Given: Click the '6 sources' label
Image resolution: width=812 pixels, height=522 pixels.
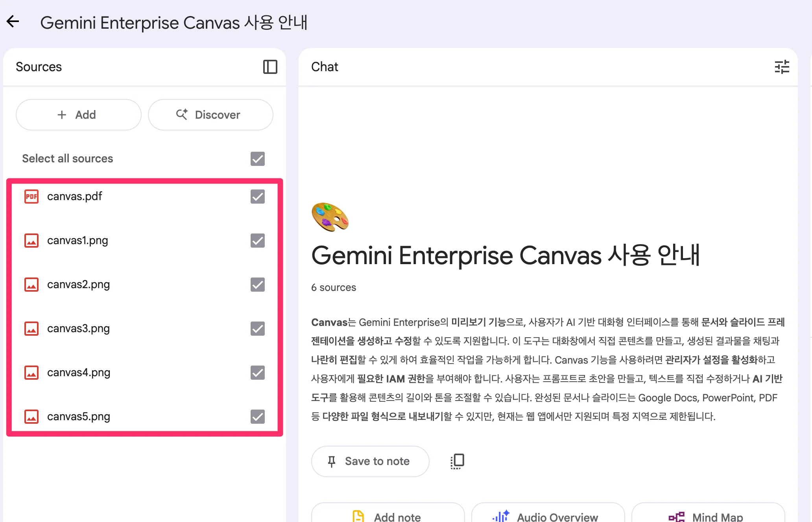Looking at the screenshot, I should coord(334,287).
